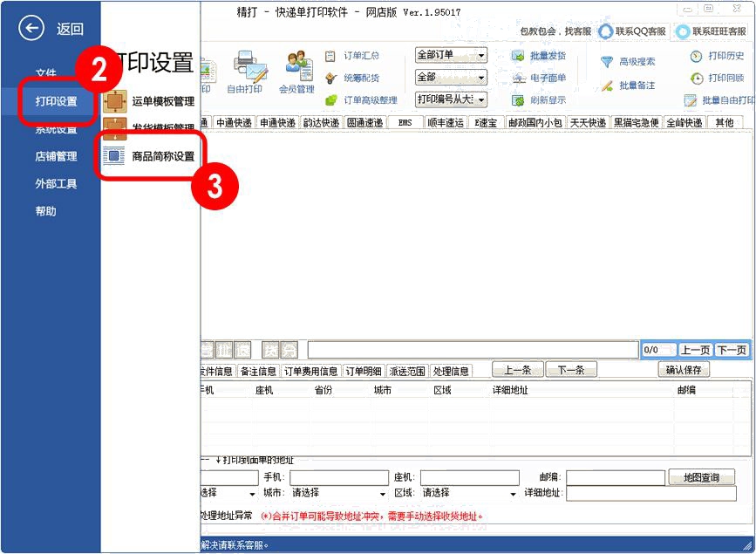Click the 上一条 button
The height and width of the screenshot is (554, 756).
point(518,370)
